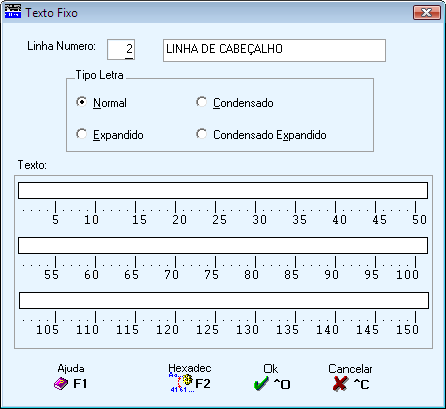Click the Ajuda label above F1
The height and width of the screenshot is (409, 446).
[71, 368]
